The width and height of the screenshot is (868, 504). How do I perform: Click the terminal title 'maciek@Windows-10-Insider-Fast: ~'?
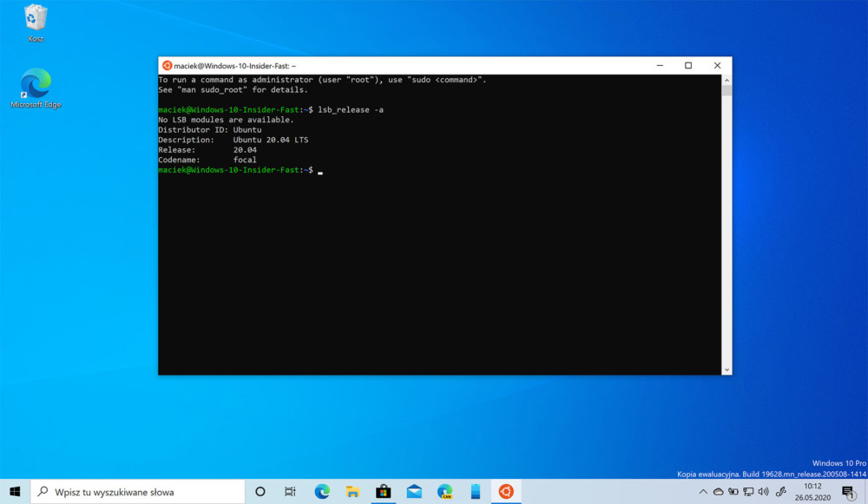pyautogui.click(x=234, y=66)
